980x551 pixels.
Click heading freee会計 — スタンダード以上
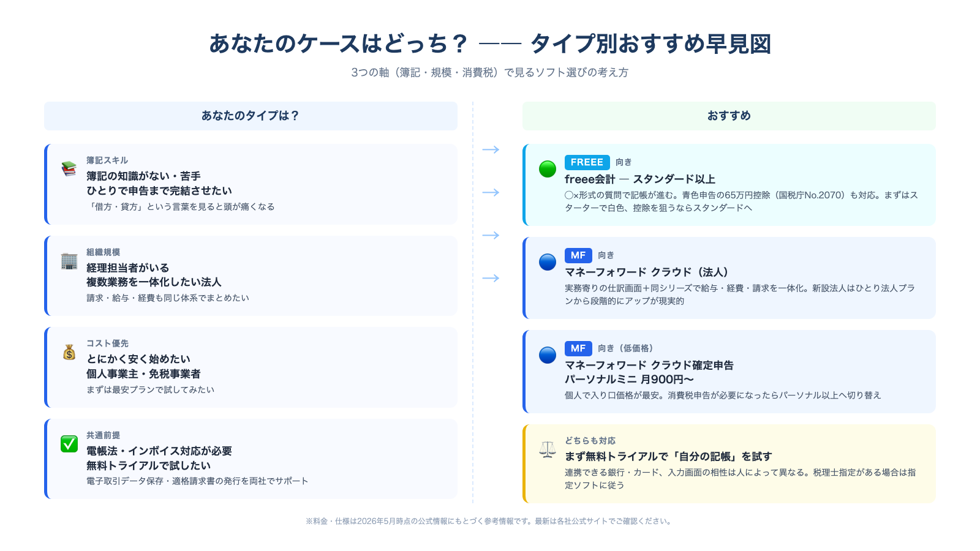640,179
